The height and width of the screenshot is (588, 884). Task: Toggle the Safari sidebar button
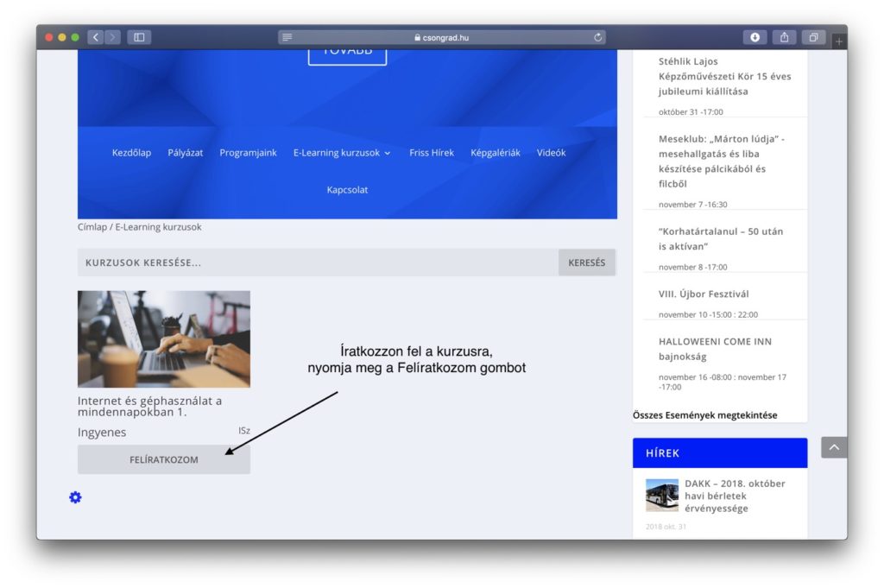(139, 37)
